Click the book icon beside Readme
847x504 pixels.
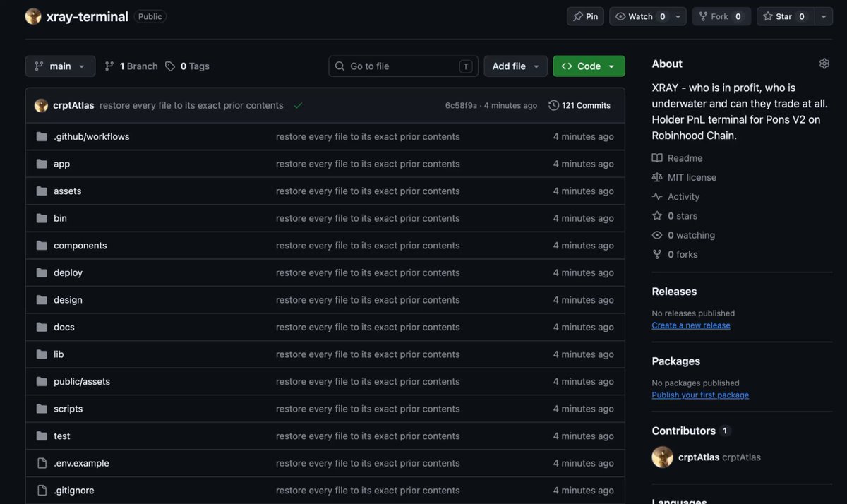click(657, 158)
